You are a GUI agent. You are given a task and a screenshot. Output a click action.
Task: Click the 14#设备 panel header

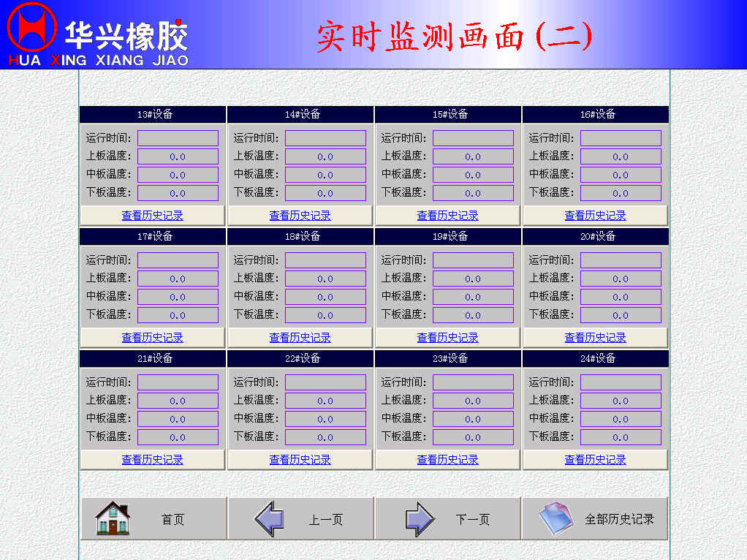click(300, 114)
